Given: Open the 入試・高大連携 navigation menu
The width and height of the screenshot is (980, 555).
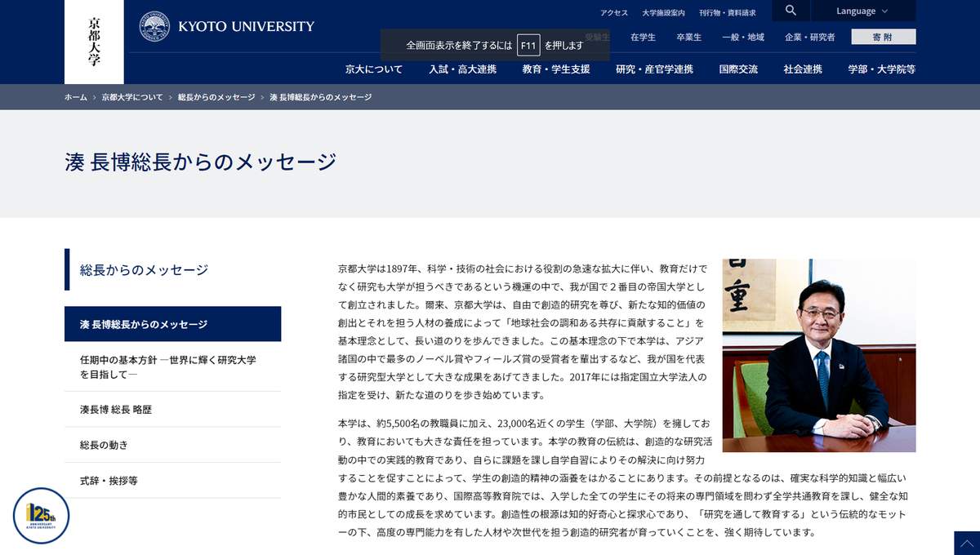Looking at the screenshot, I should pyautogui.click(x=462, y=69).
